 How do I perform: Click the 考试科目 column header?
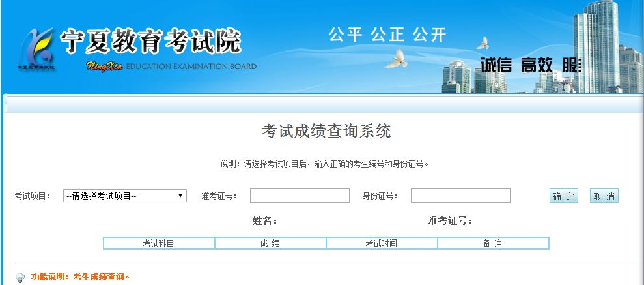click(159, 243)
